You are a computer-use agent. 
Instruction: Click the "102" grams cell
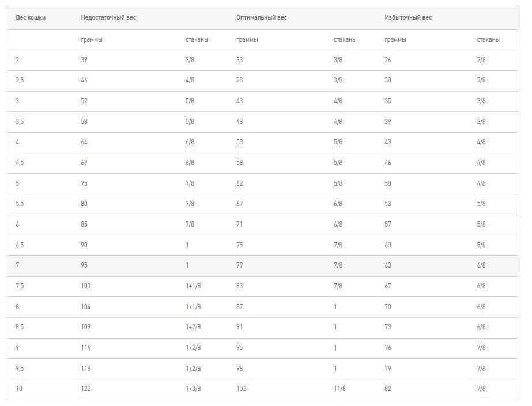241,389
